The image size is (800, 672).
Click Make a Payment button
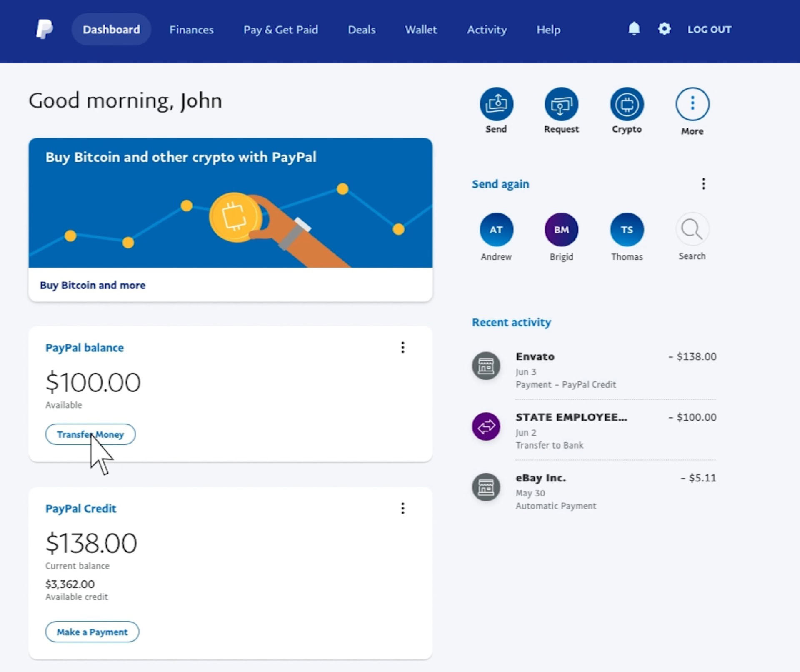click(92, 632)
